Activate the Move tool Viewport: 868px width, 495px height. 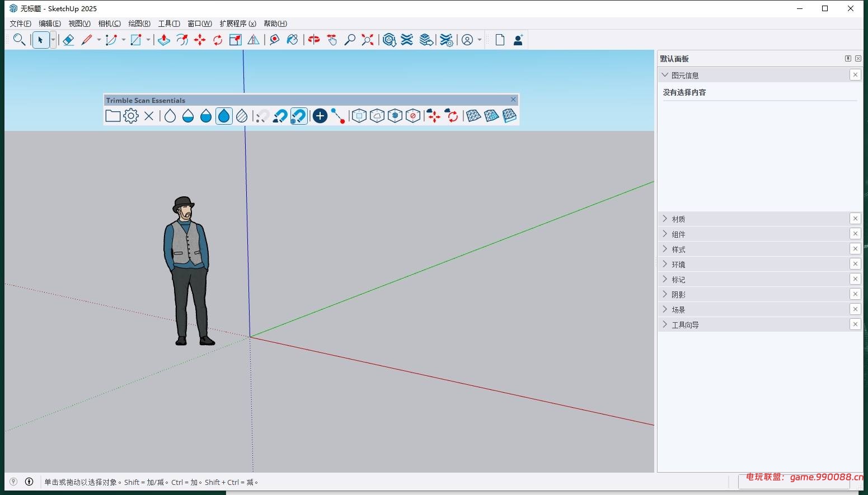coord(200,40)
